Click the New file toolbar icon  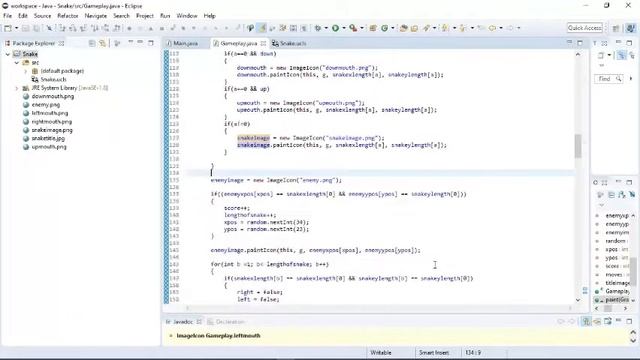click(8, 28)
